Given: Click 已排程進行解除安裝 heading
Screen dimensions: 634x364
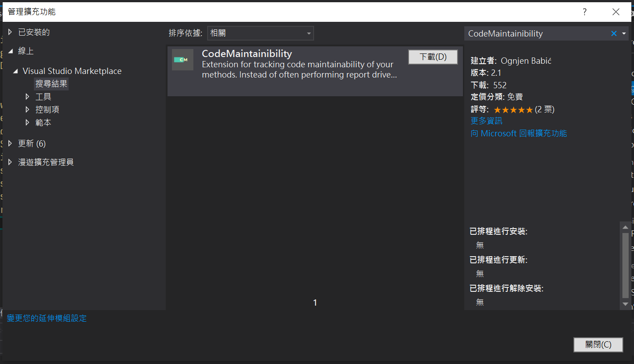Looking at the screenshot, I should 507,288.
